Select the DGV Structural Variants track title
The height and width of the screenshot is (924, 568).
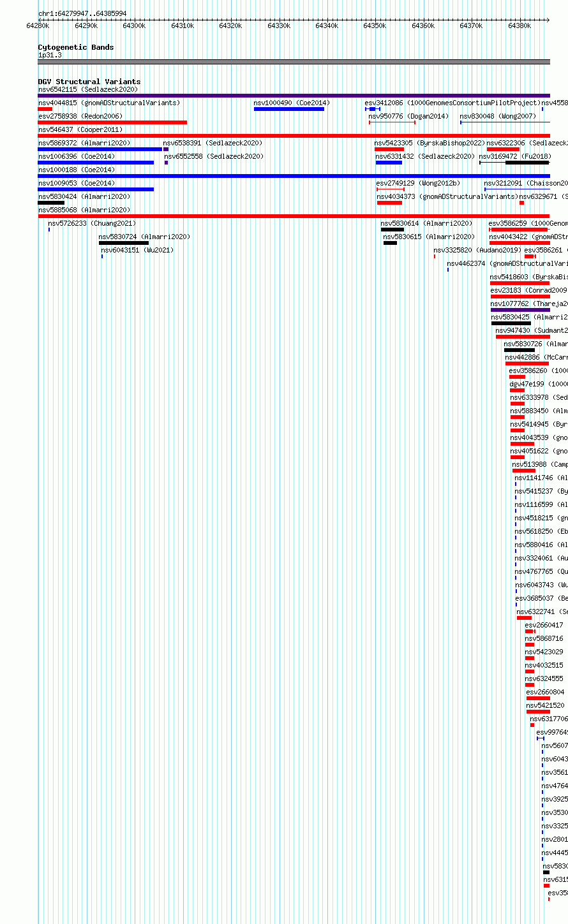89,82
